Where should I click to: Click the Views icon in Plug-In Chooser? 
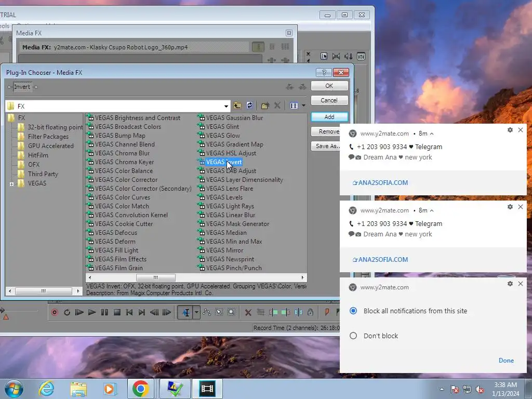coord(294,105)
